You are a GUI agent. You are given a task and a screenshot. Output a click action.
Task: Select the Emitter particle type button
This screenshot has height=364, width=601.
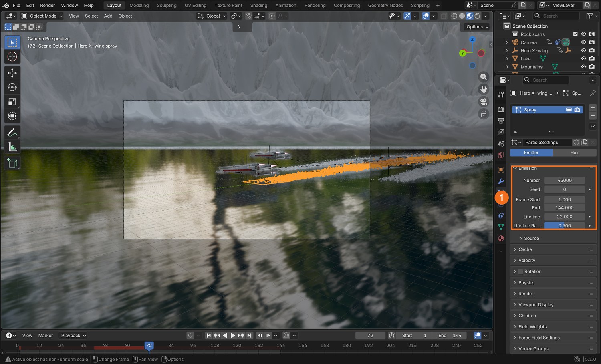[x=531, y=153]
